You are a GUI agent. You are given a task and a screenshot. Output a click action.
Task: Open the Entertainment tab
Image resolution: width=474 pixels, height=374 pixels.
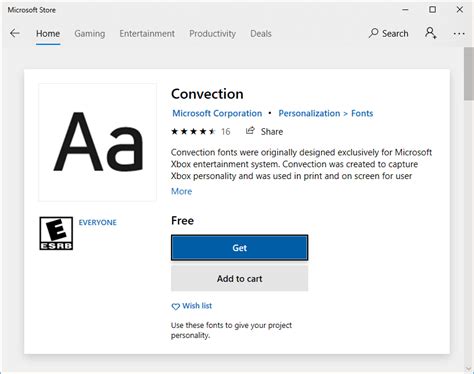pos(147,34)
